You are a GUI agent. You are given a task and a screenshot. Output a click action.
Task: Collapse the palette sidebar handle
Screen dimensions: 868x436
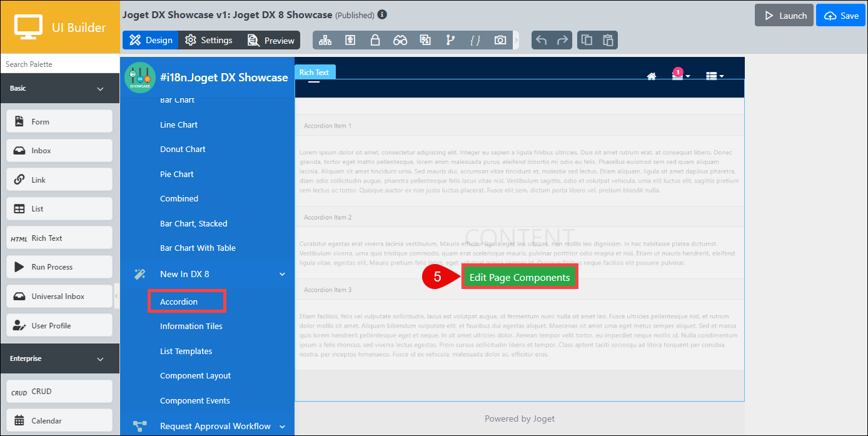(116, 295)
